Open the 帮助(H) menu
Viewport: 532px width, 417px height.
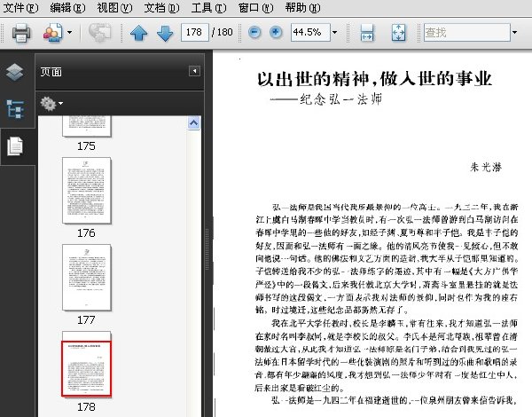[x=302, y=7]
